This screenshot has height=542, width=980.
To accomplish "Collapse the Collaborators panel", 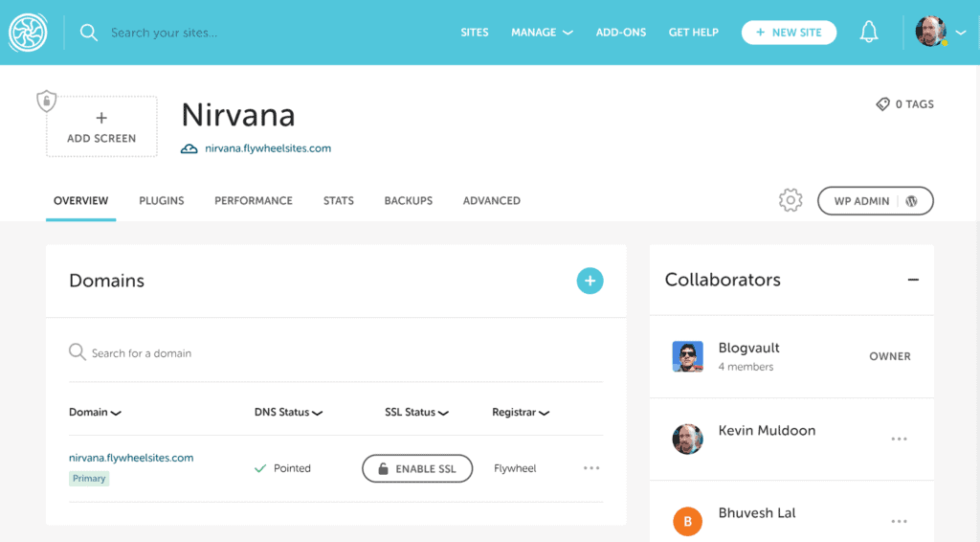I will tap(913, 280).
